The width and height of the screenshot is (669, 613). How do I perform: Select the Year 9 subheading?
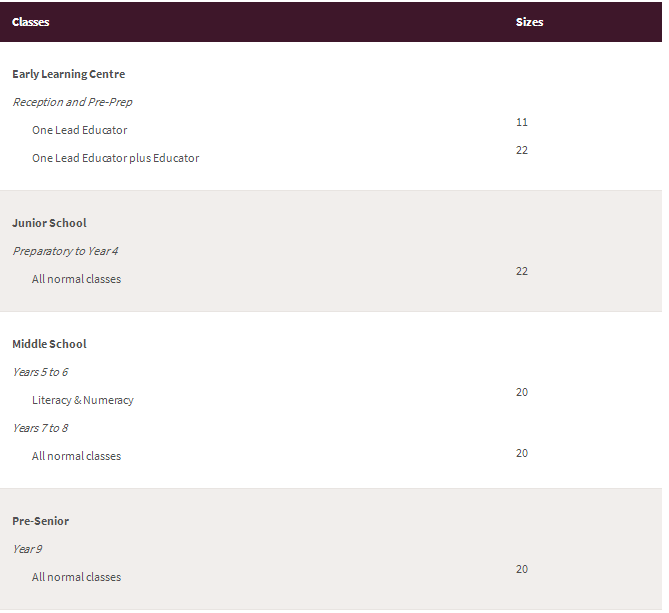(x=27, y=549)
